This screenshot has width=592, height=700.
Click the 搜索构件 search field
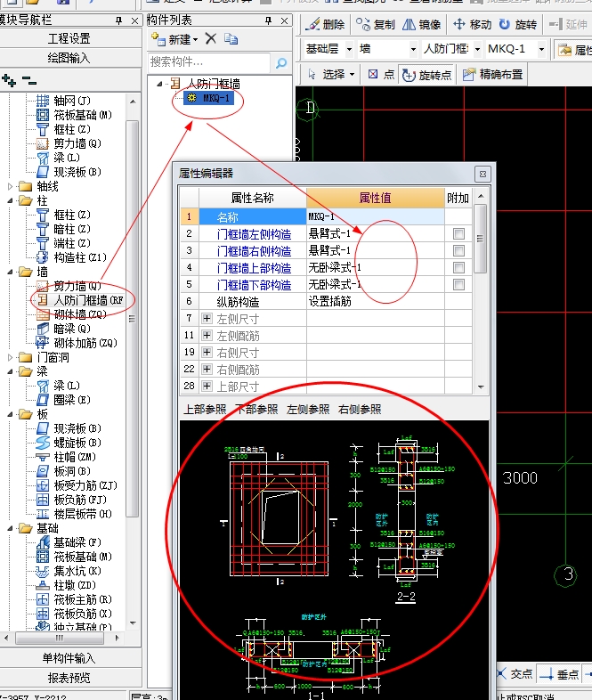click(x=209, y=62)
